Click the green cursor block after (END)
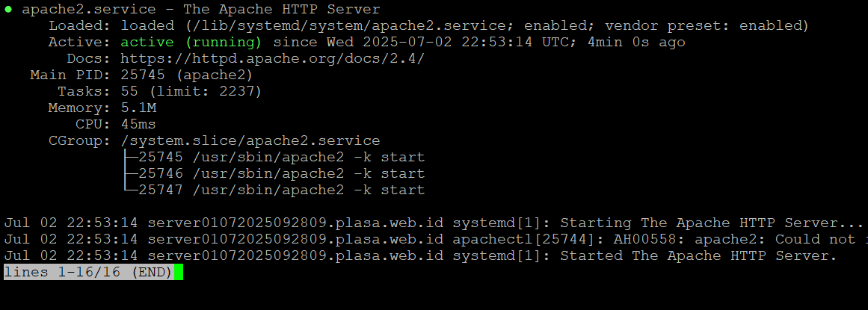 tap(178, 272)
